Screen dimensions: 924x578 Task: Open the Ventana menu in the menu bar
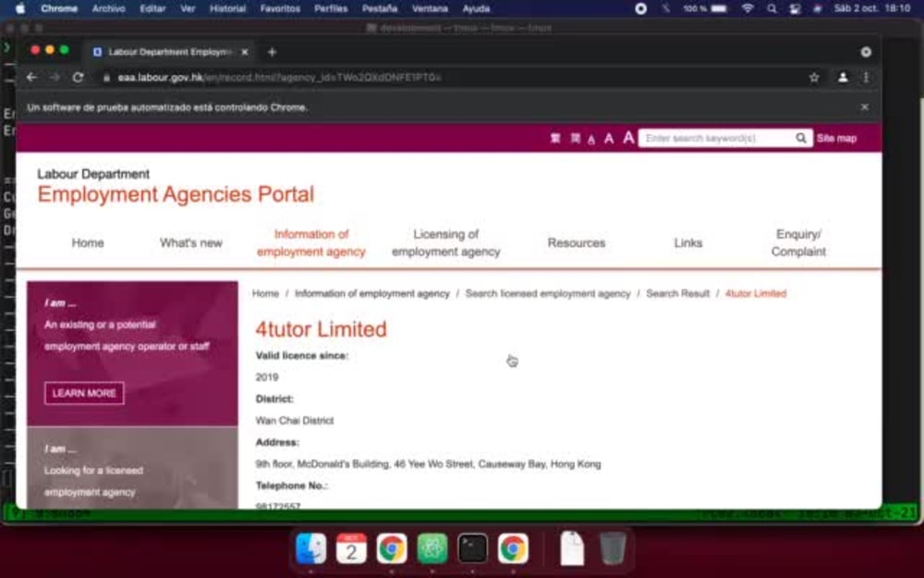(x=430, y=8)
